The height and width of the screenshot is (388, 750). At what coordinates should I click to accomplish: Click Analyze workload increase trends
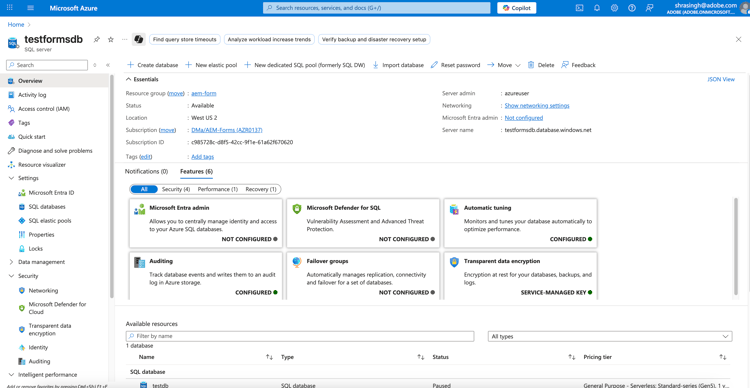coord(269,39)
